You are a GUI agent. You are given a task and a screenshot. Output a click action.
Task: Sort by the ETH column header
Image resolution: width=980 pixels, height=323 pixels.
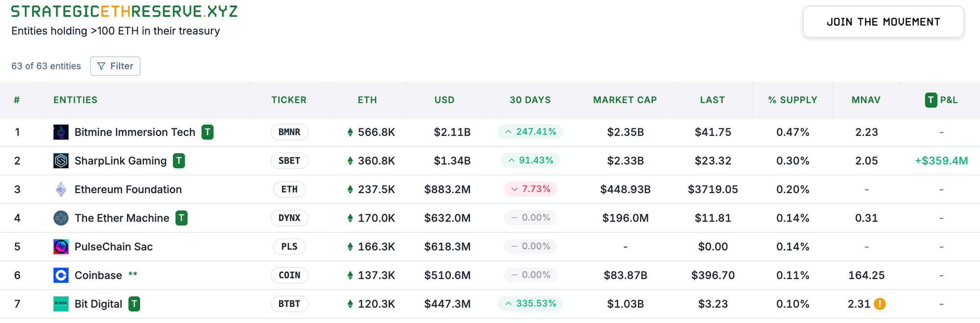367,100
